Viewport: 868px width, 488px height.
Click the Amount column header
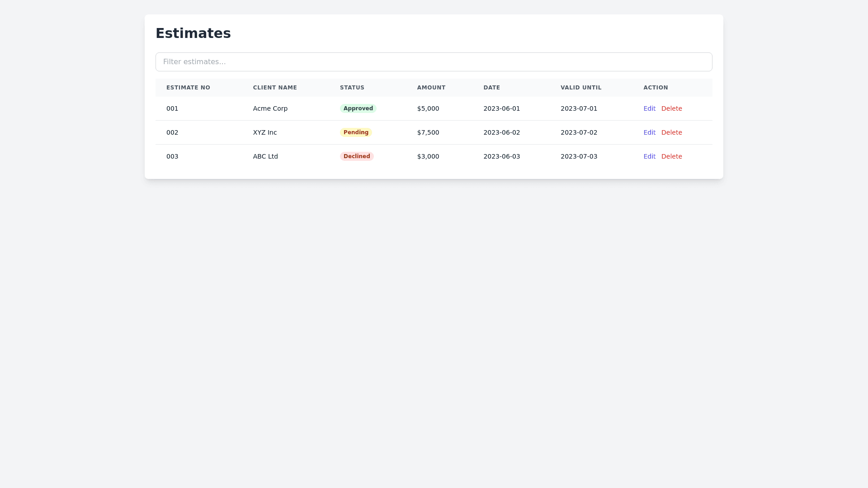tap(431, 88)
